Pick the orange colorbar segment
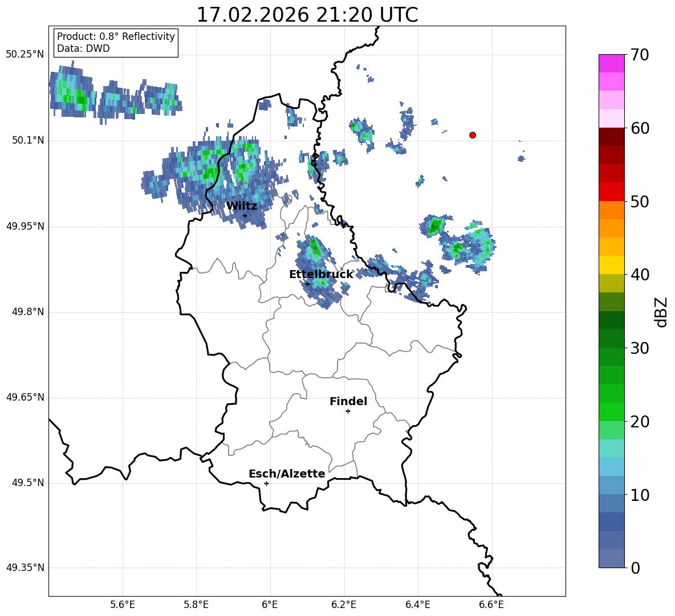 (611, 210)
